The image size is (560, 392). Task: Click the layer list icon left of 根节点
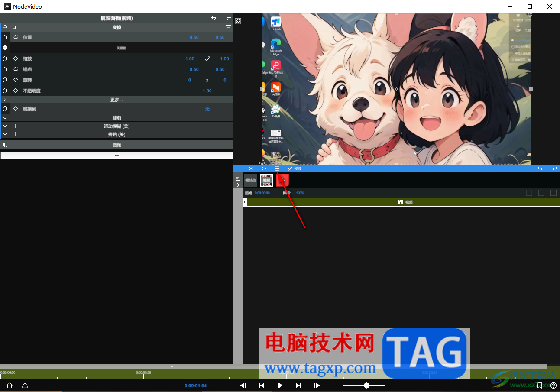[x=238, y=178]
